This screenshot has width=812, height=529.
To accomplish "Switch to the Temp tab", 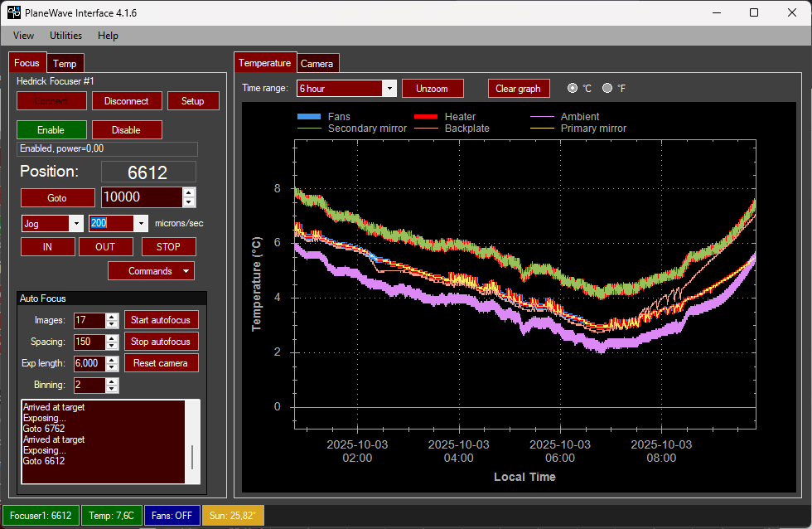I will pyautogui.click(x=65, y=64).
